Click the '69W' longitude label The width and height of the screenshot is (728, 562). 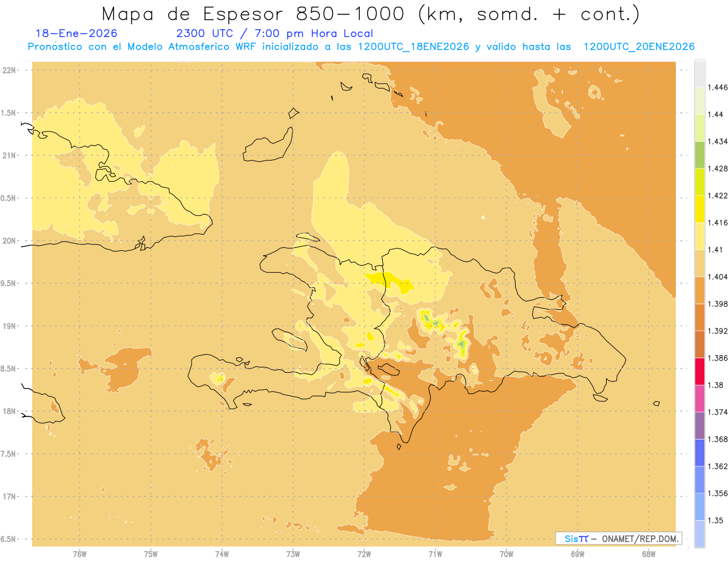[x=578, y=554]
